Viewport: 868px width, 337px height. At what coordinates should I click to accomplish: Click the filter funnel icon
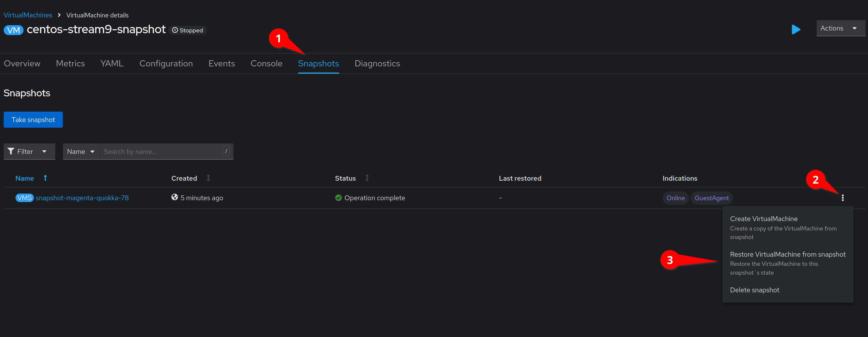[11, 151]
